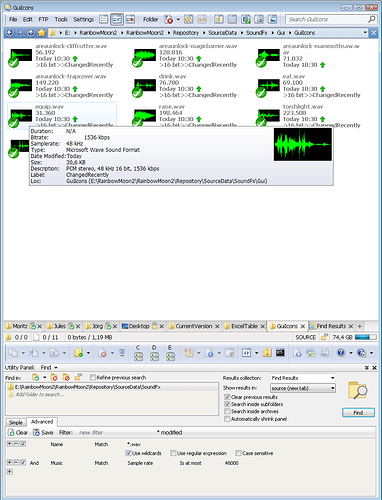Click the delete toolbar icon
Screen dimensions: 382x500
(x=103, y=353)
